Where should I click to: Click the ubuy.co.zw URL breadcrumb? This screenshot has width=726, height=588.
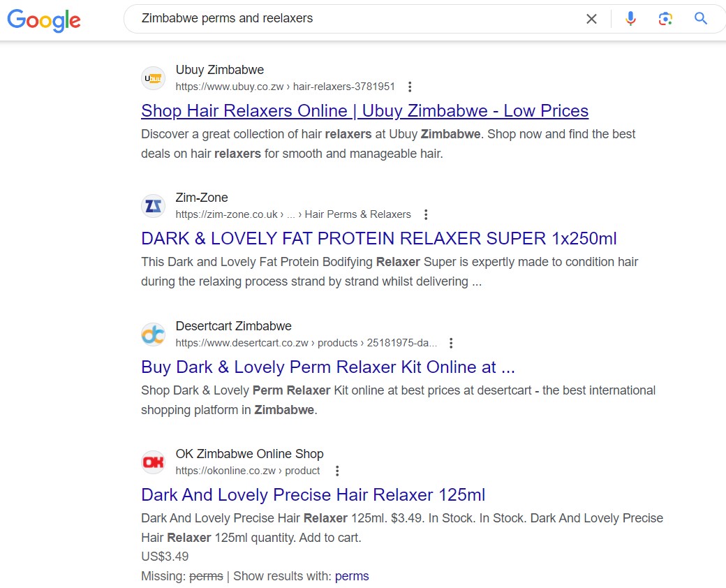(x=286, y=87)
